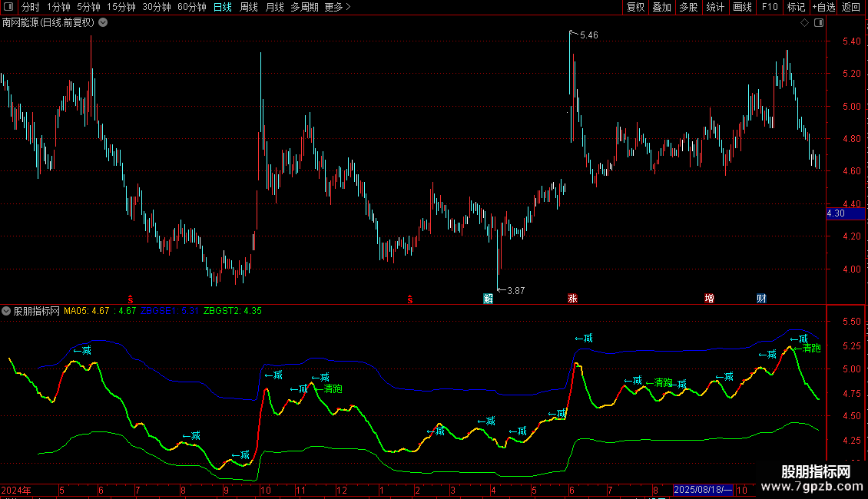This screenshot has width=868, height=499.
Task: Open the stock title dropdown arrow
Action: pyautogui.click(x=103, y=23)
